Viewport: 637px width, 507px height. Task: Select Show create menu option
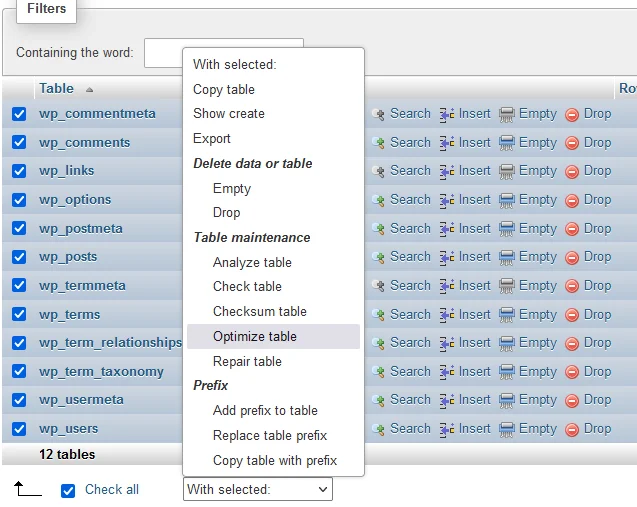point(273,113)
